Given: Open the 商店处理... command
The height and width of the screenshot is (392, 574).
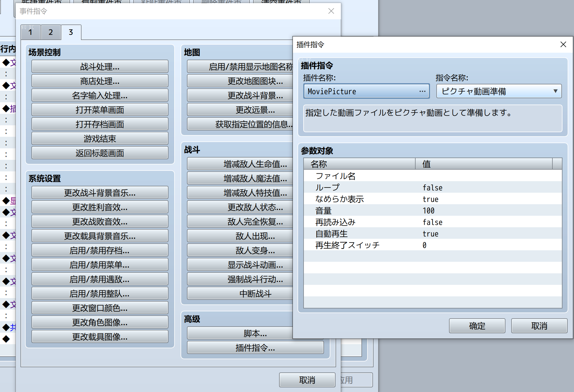Looking at the screenshot, I should (x=100, y=81).
